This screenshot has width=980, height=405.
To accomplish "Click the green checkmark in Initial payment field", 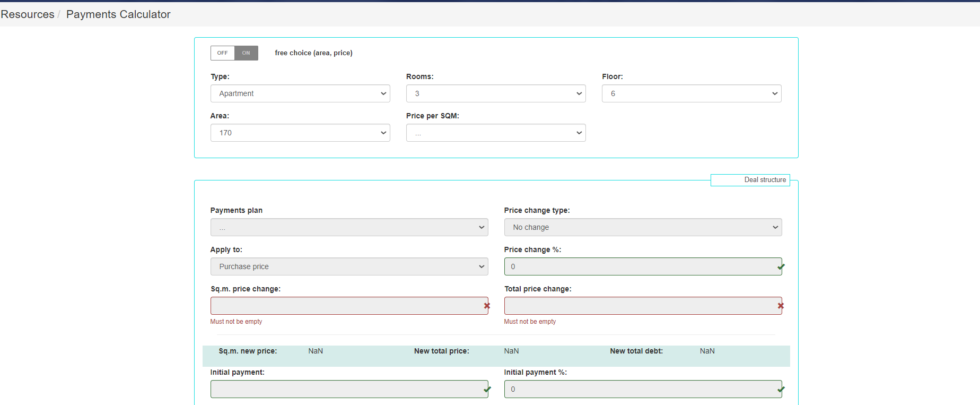I will (x=487, y=389).
